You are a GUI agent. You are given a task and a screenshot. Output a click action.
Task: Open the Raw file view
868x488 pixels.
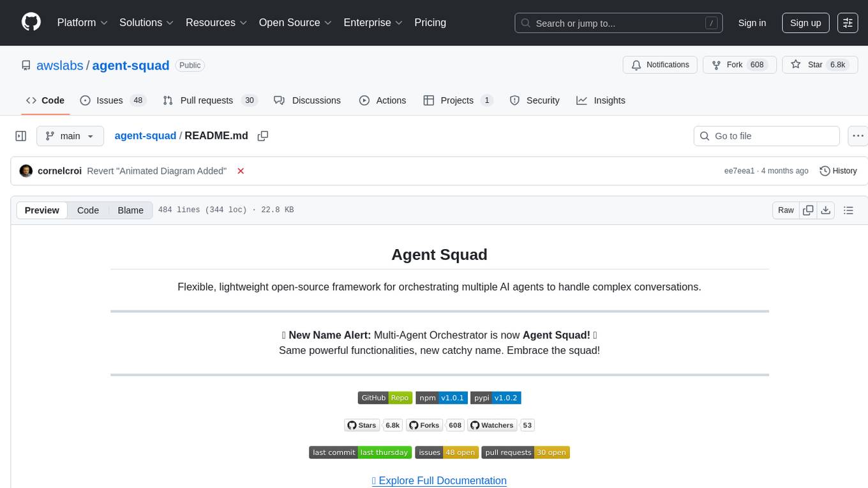786,210
